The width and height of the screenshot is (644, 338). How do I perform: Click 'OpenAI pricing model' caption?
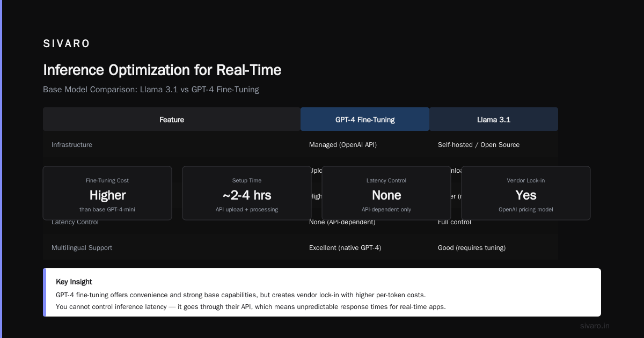coord(526,209)
